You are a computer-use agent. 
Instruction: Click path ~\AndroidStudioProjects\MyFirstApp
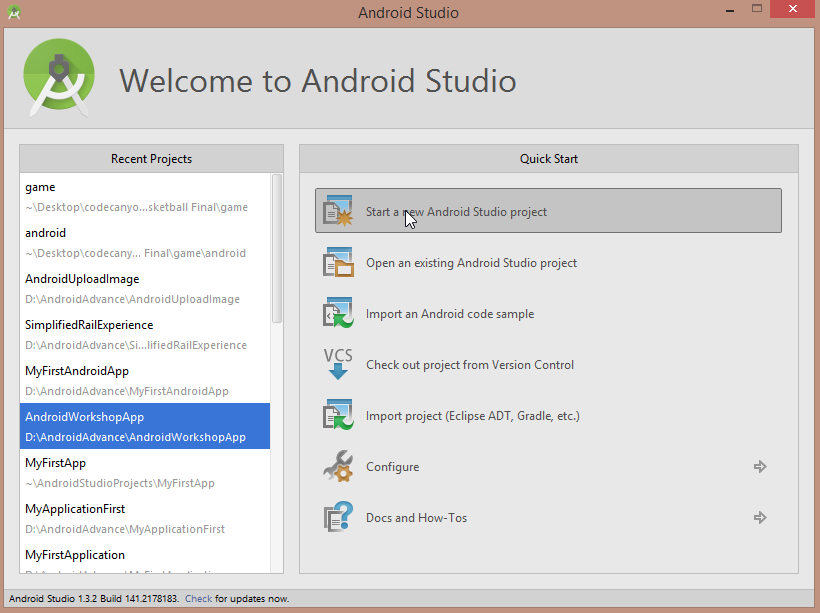[120, 483]
